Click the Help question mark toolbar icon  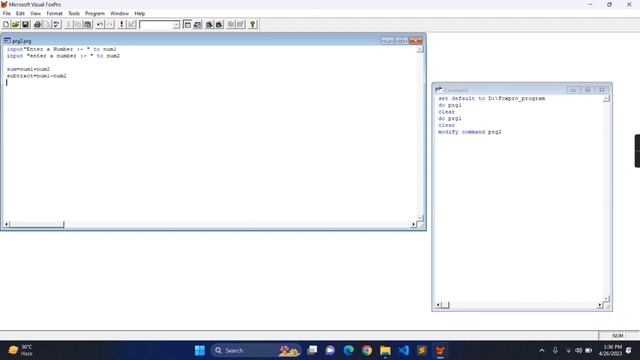tap(253, 24)
